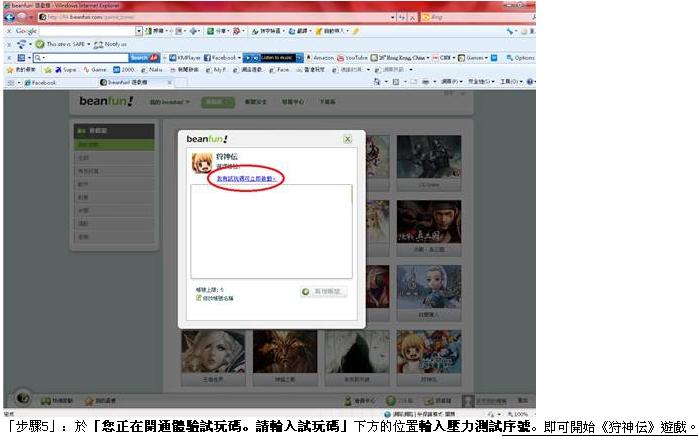
Task: Click the beanfun! logo in page header
Action: tap(106, 101)
